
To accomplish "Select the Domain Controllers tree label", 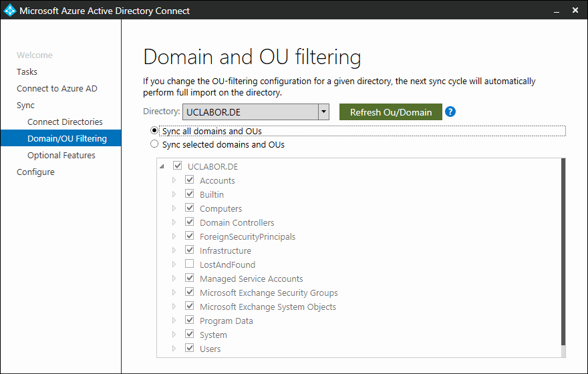I will 237,222.
